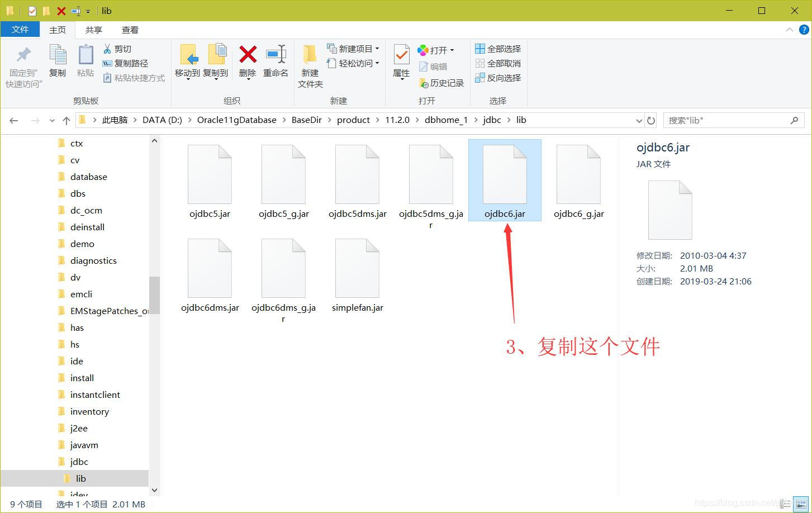812x513 pixels.
Task: Switch to View (查看) tab
Action: click(x=130, y=30)
